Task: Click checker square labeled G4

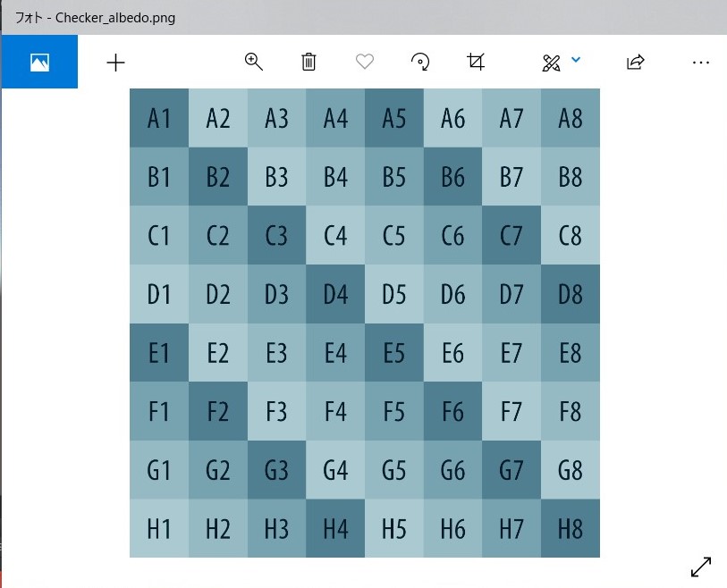Action: coord(335,470)
